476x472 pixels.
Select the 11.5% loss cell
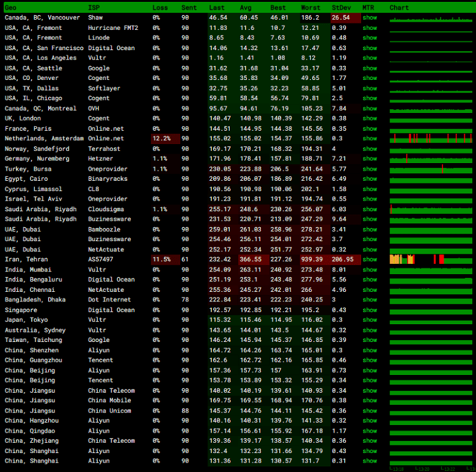coord(166,259)
